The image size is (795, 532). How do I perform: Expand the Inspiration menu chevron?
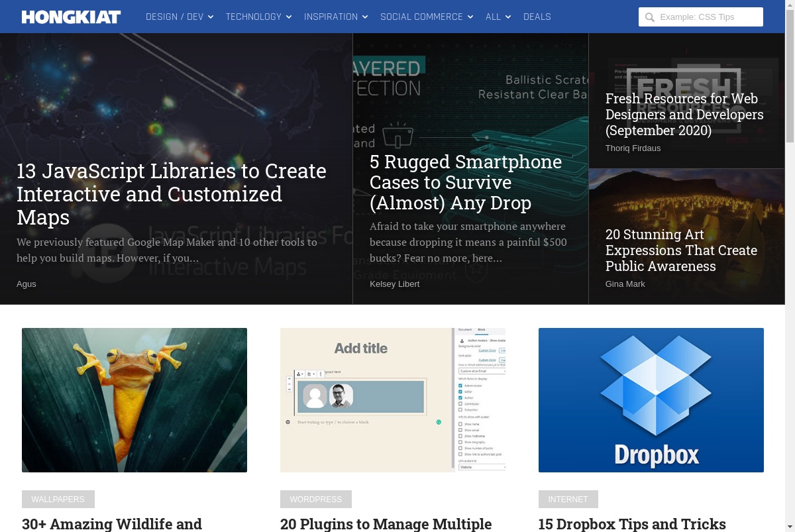pyautogui.click(x=365, y=17)
